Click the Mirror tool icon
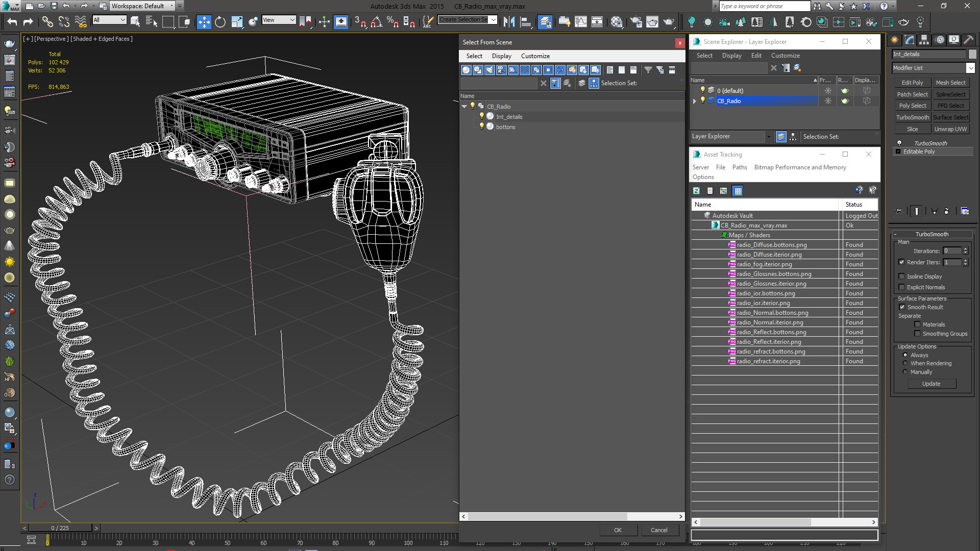The height and width of the screenshot is (551, 980). click(509, 22)
